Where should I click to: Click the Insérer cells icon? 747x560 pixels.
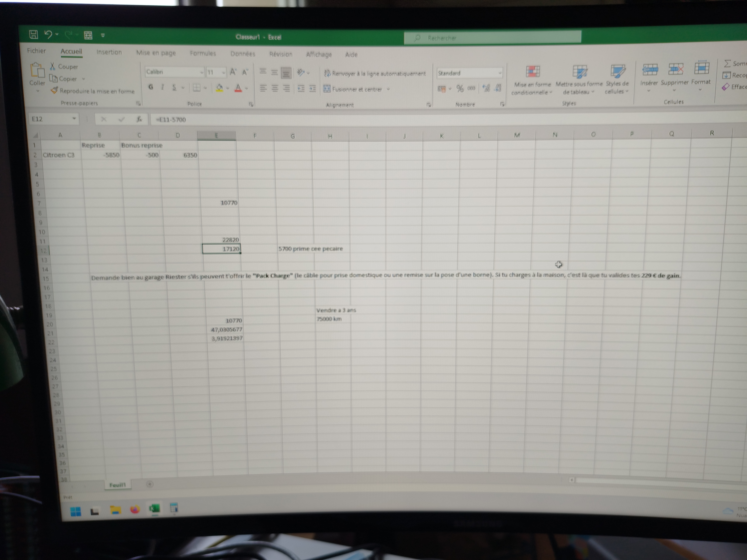650,70
